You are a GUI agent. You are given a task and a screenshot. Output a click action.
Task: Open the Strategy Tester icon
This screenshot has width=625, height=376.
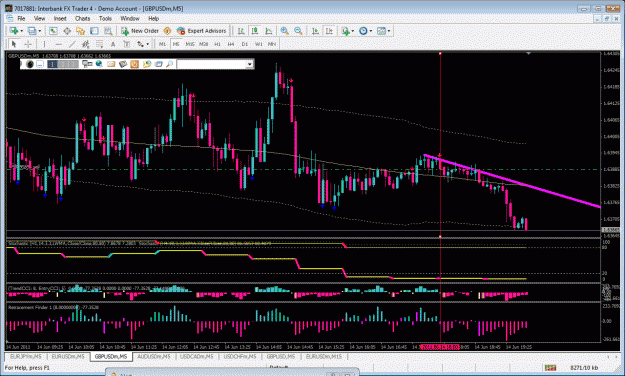tap(108, 31)
